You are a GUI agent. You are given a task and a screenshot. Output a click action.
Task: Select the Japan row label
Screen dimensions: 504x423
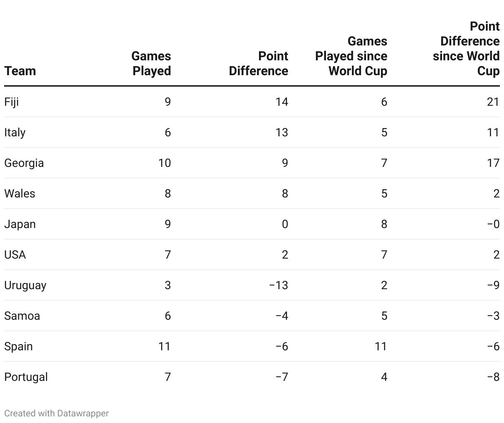(x=20, y=224)
